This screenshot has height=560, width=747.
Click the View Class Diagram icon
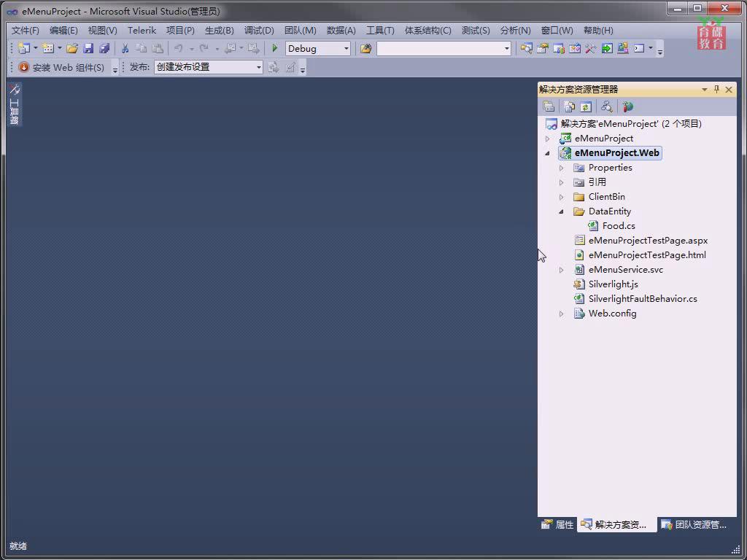[x=606, y=106]
